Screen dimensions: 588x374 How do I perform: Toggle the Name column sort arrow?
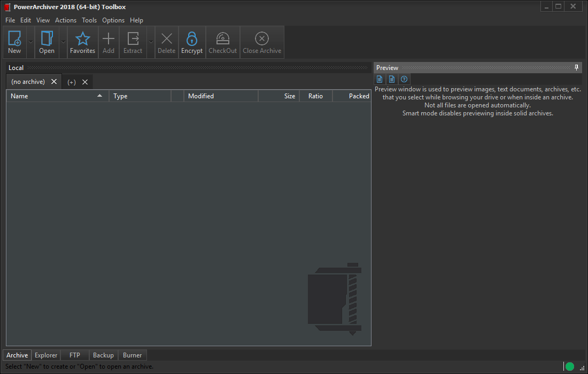(x=100, y=96)
